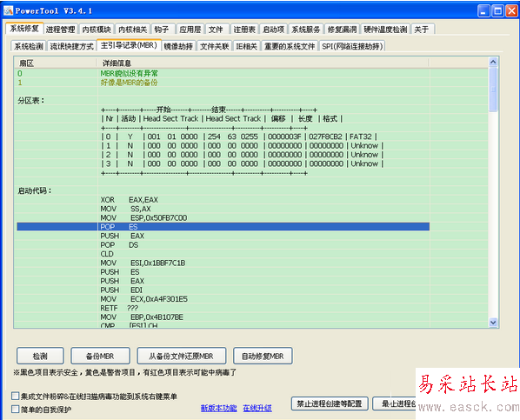Select the RETF ??? line

tap(223, 308)
